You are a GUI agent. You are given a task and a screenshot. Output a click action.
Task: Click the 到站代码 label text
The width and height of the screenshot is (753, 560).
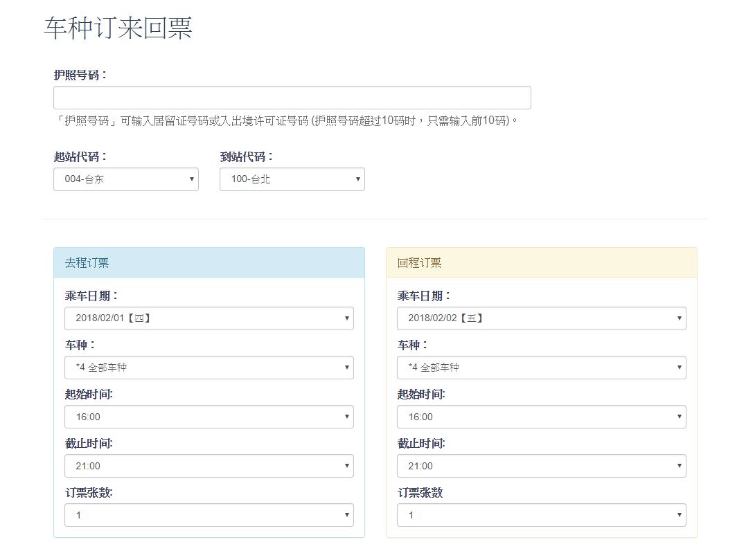(247, 156)
